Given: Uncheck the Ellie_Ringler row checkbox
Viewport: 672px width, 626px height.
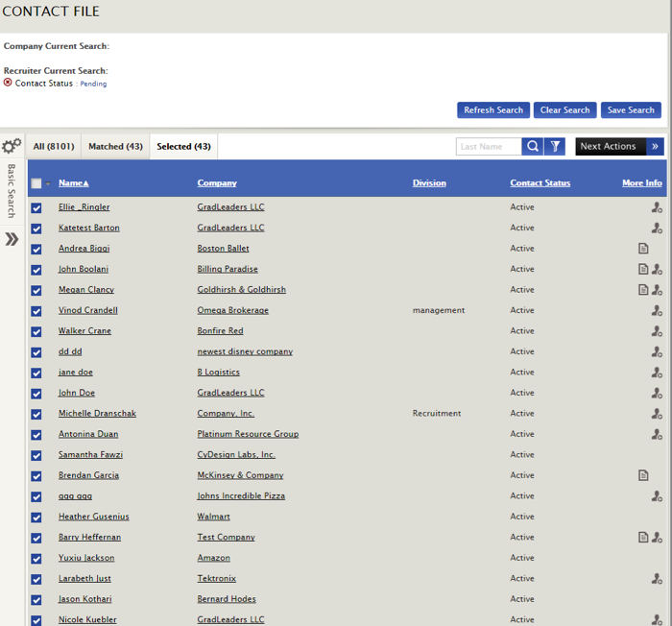Looking at the screenshot, I should [x=36, y=208].
